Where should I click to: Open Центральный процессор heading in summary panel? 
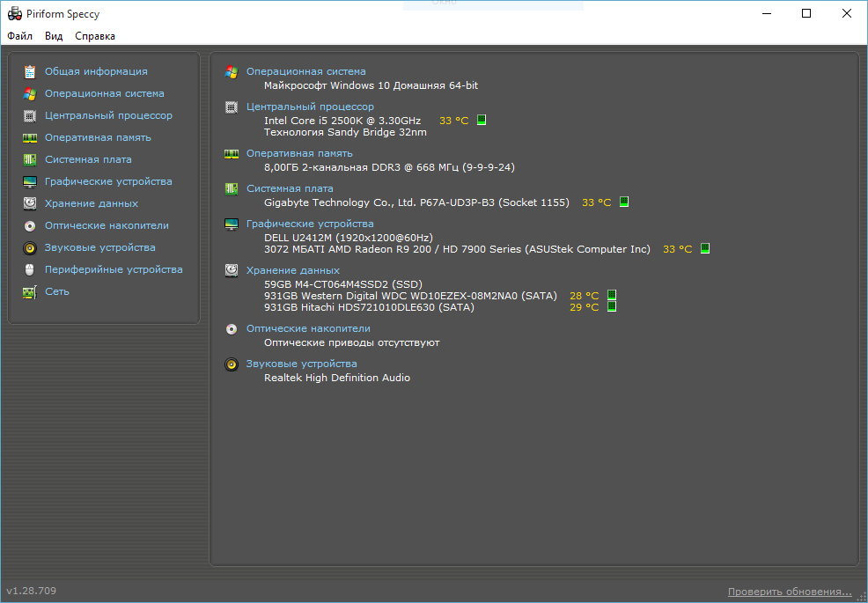click(310, 107)
